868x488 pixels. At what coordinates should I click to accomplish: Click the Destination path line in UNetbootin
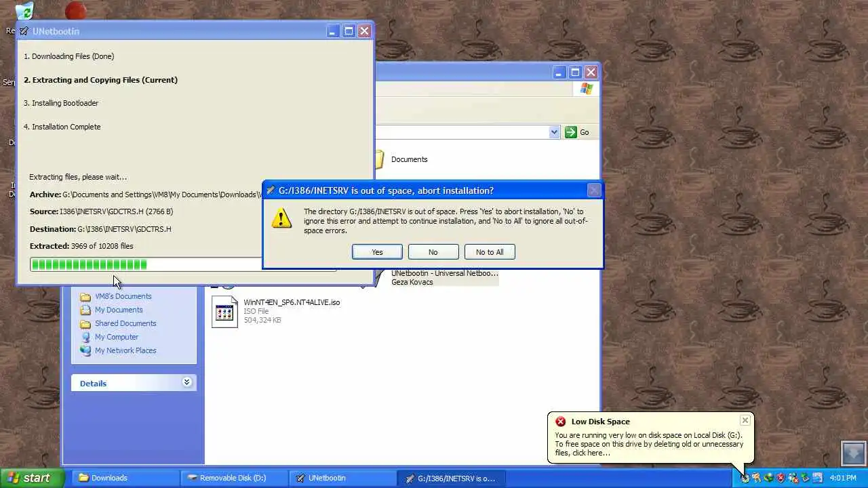pyautogui.click(x=100, y=229)
